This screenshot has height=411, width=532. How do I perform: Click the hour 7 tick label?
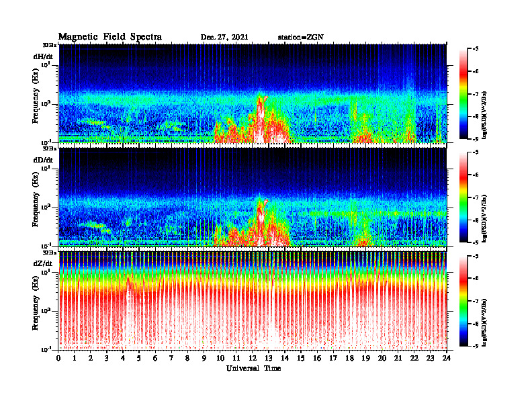171,358
